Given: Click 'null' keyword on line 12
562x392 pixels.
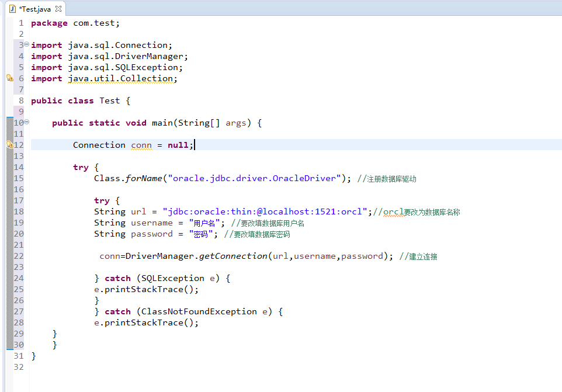Looking at the screenshot, I should click(x=178, y=145).
